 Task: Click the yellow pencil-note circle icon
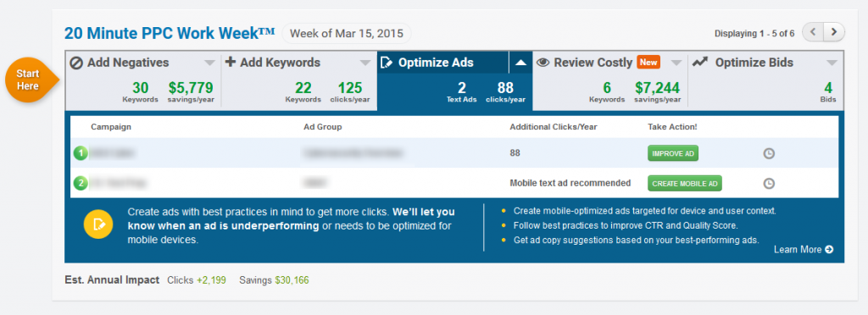pos(98,224)
